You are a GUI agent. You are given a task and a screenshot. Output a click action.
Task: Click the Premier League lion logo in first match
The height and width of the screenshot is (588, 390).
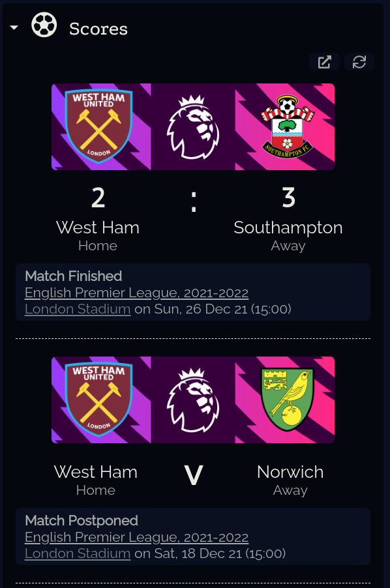[193, 126]
